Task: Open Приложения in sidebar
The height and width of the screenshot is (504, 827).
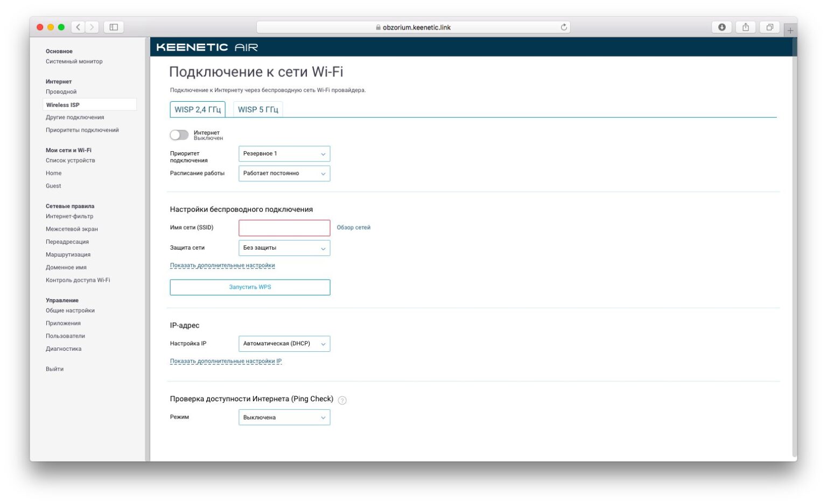Action: coord(63,323)
